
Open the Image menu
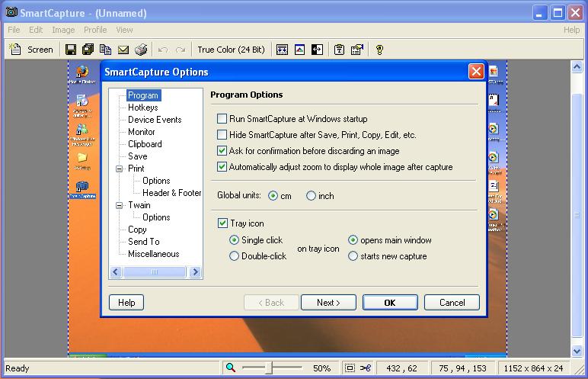(63, 30)
